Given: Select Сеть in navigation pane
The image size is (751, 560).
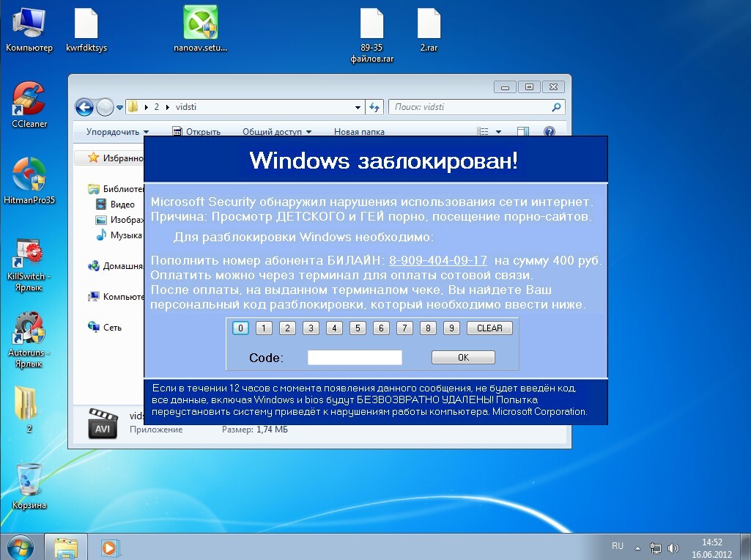Looking at the screenshot, I should point(105,327).
